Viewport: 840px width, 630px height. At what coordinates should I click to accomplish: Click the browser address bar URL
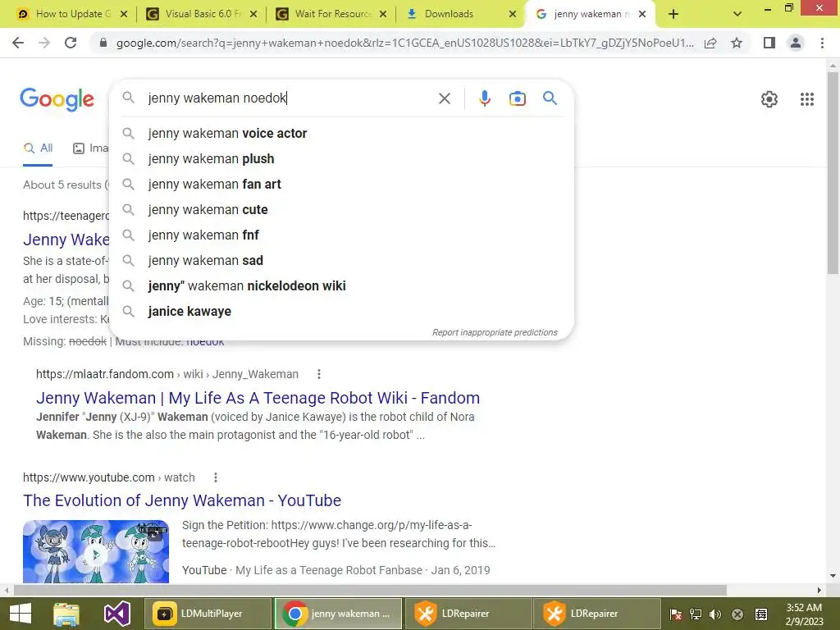click(x=404, y=43)
